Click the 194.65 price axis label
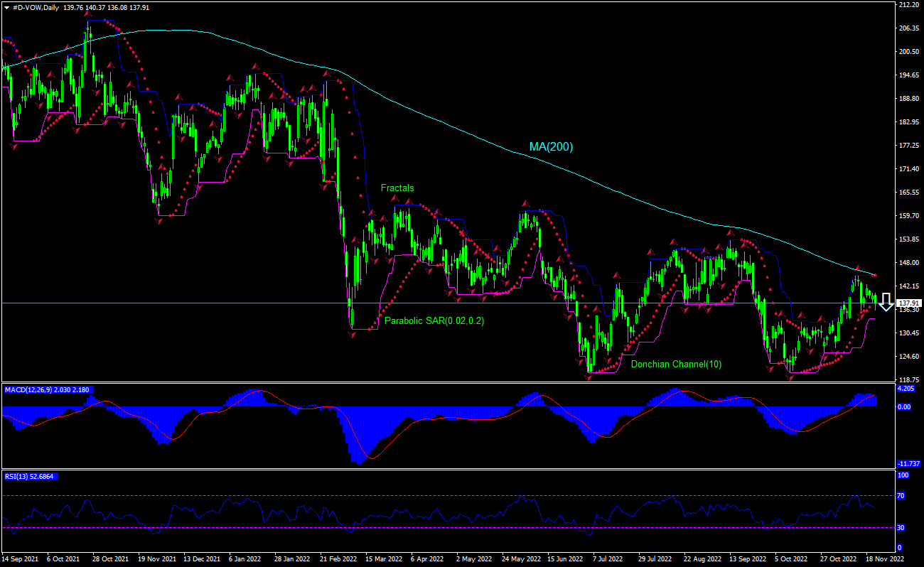924x567 pixels. coord(908,75)
